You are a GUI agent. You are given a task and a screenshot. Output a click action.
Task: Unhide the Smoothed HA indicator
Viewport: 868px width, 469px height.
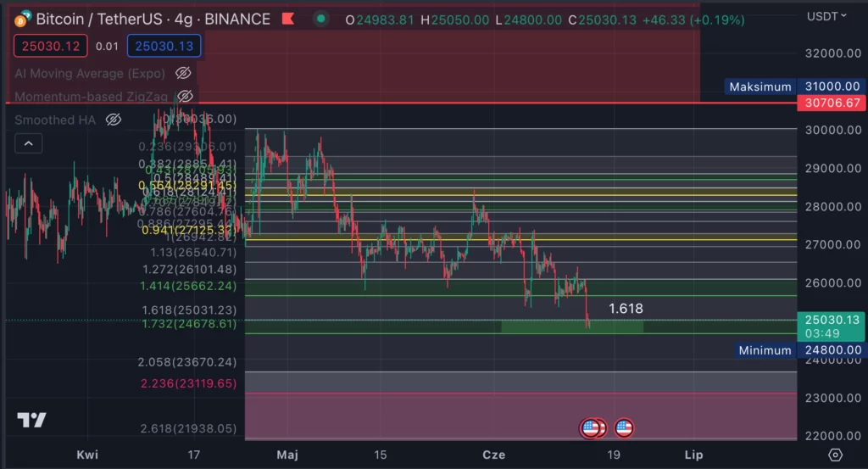click(x=114, y=120)
